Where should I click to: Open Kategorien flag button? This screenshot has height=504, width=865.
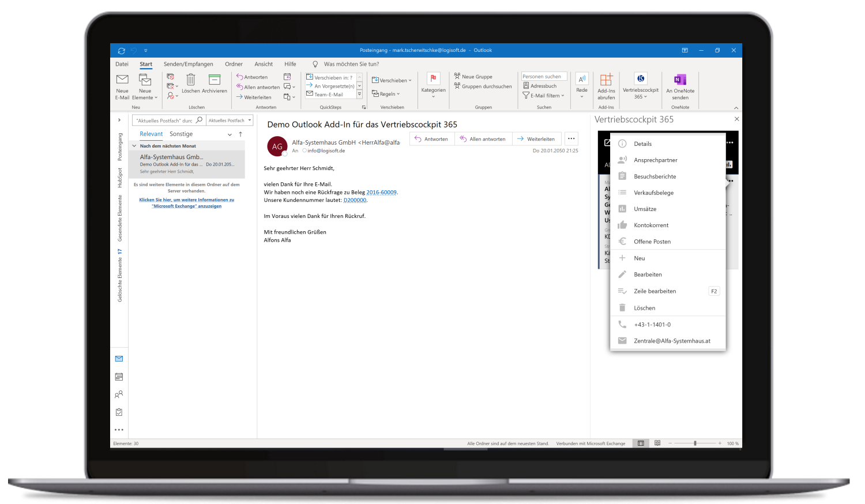click(433, 85)
